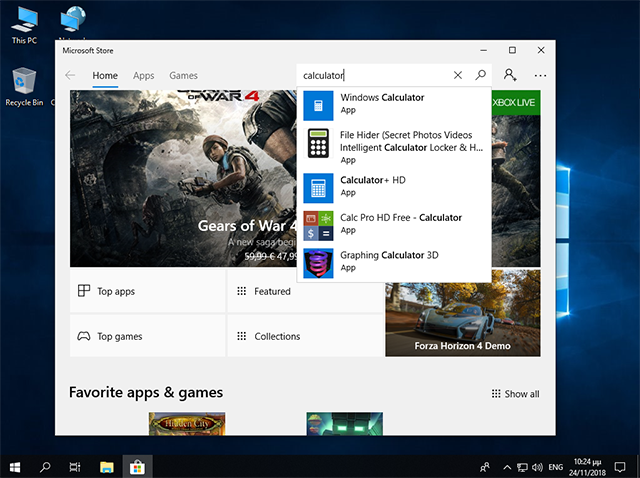
Task: Switch to the Games tab
Action: click(x=183, y=76)
